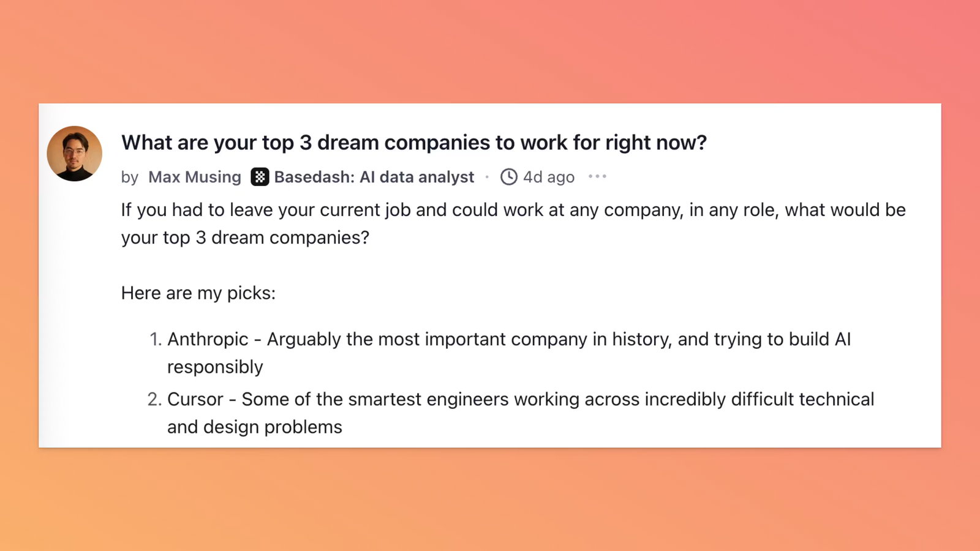Click the Here are my picks text
Viewport: 980px width, 551px height.
[198, 293]
